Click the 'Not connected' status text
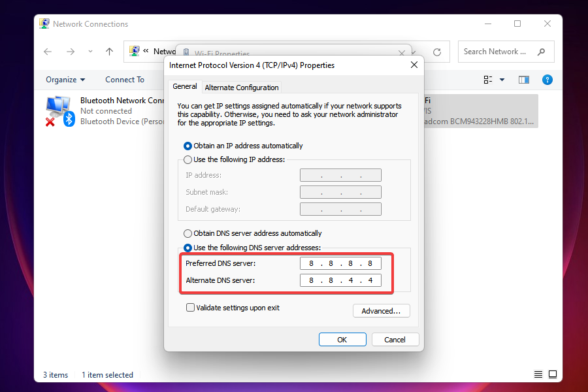 pos(106,111)
